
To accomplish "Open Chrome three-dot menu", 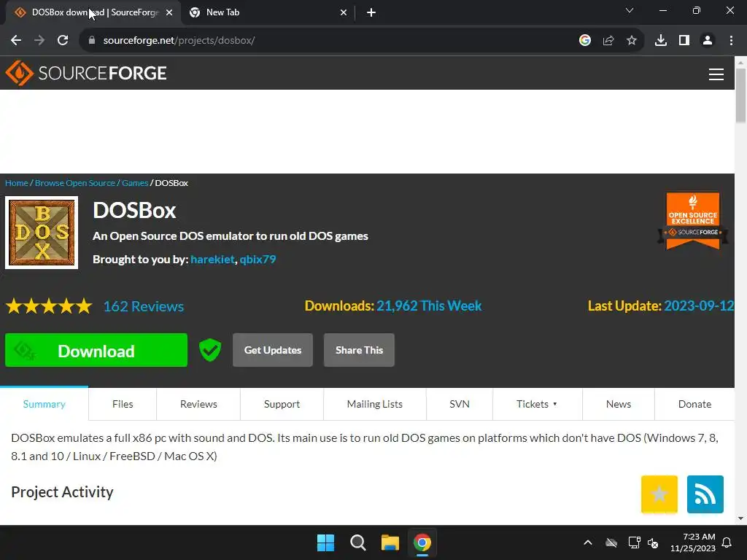I will pos(731,41).
